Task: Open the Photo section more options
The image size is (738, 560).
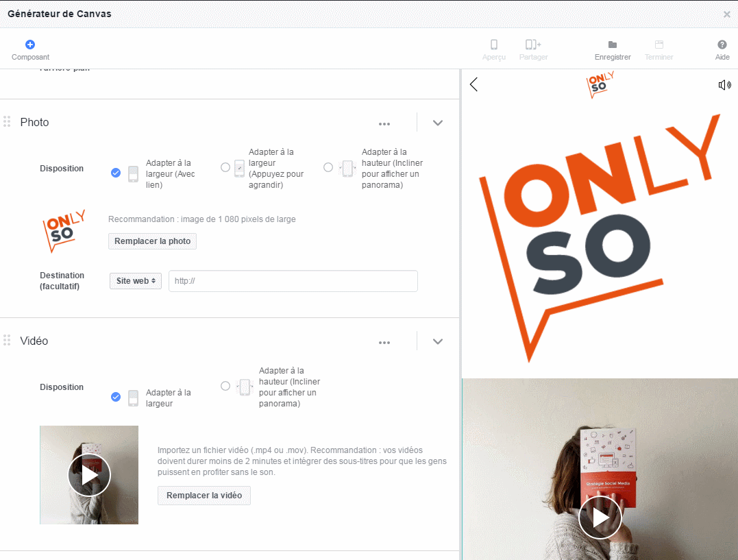Action: pos(384,124)
